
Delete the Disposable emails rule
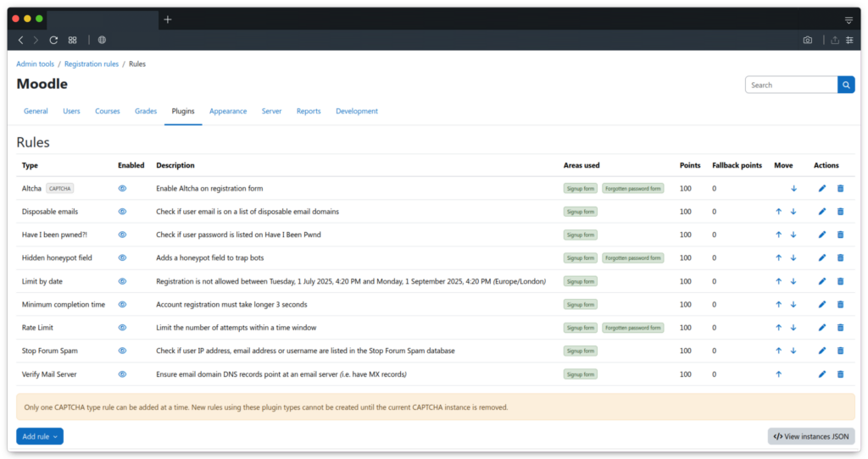840,212
